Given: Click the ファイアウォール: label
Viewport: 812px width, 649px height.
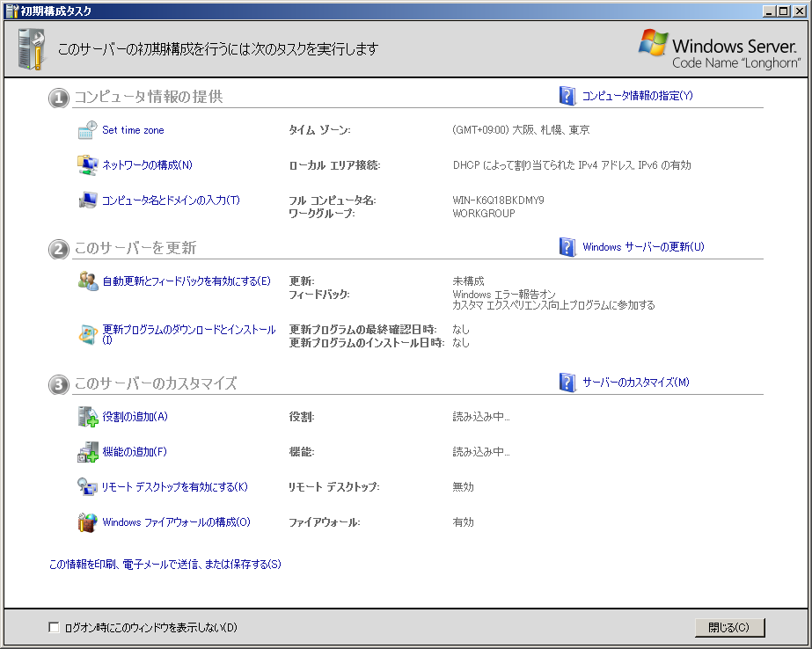Looking at the screenshot, I should point(324,522).
